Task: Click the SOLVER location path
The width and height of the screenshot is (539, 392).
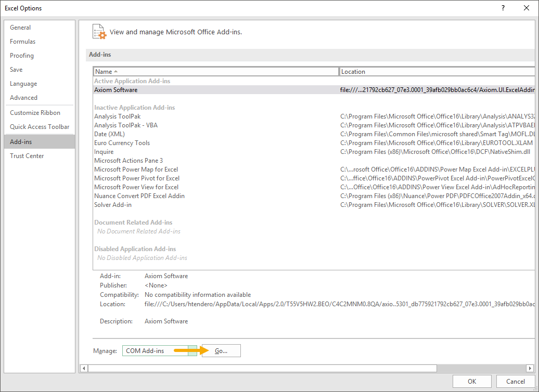Action: click(438, 205)
